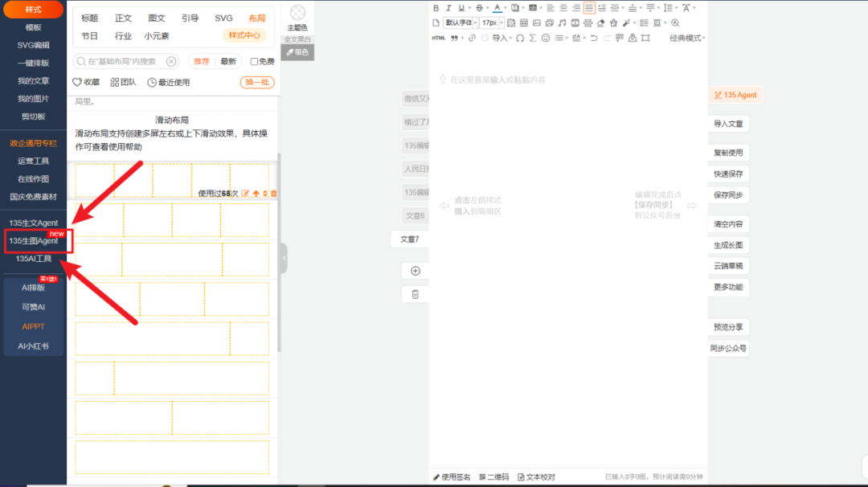The height and width of the screenshot is (487, 868).
Task: Open 135生图Agent in the sidebar
Action: pos(33,241)
